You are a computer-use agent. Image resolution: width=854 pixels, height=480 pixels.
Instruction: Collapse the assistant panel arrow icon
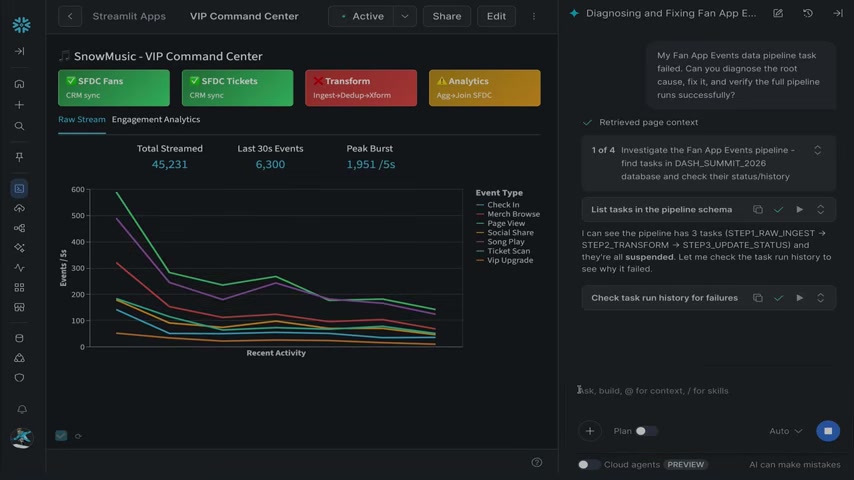838,13
